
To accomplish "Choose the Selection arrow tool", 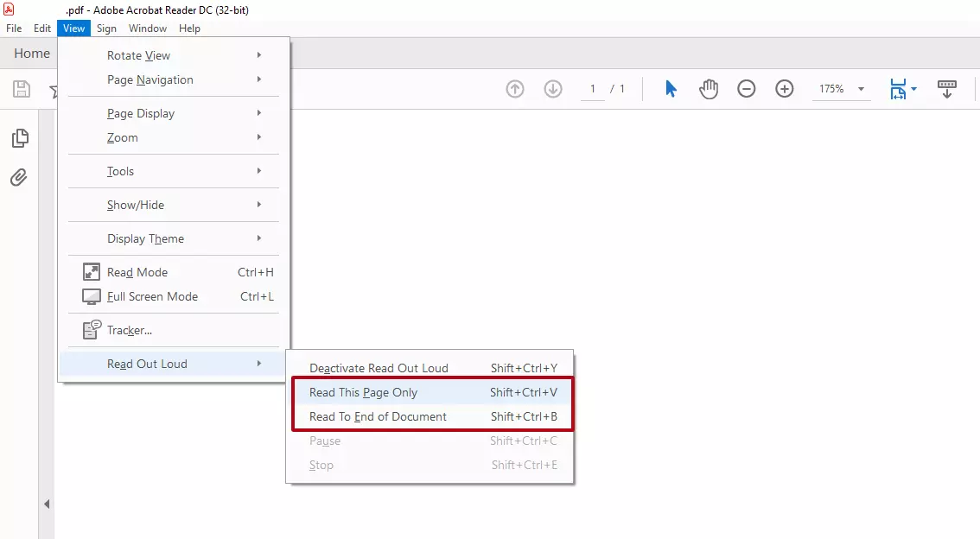I will coord(671,89).
